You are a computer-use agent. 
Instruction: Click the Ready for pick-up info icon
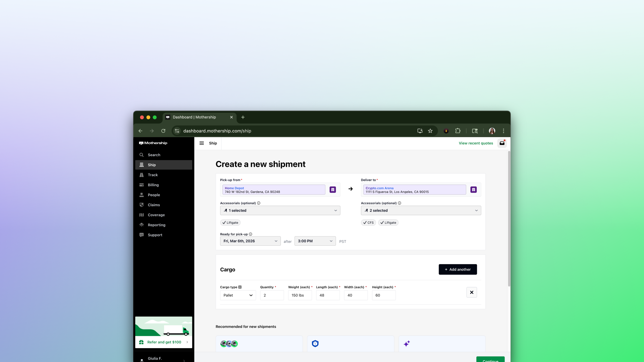251,234
